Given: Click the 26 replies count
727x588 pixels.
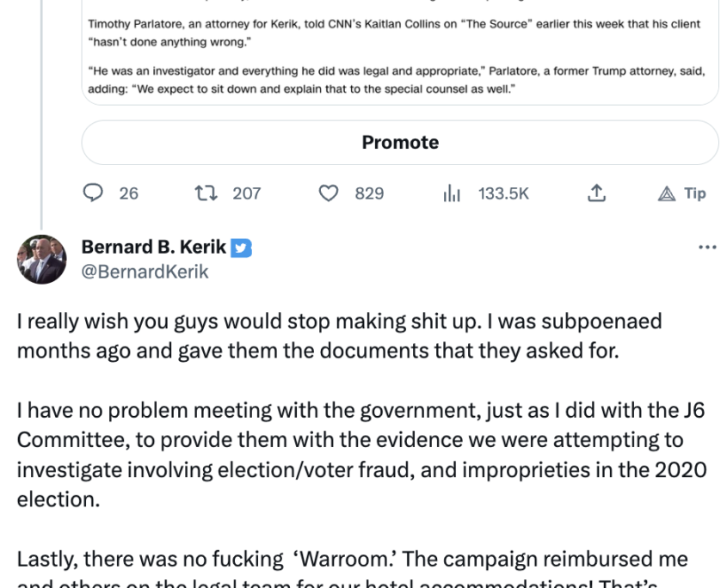Looking at the screenshot, I should [129, 193].
